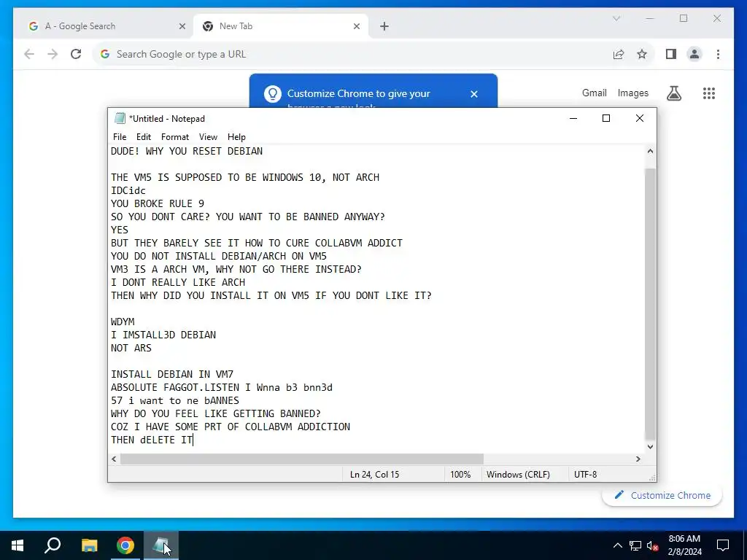Screen dimensions: 747x560
Task: Select the New Tab tab
Action: (281, 26)
